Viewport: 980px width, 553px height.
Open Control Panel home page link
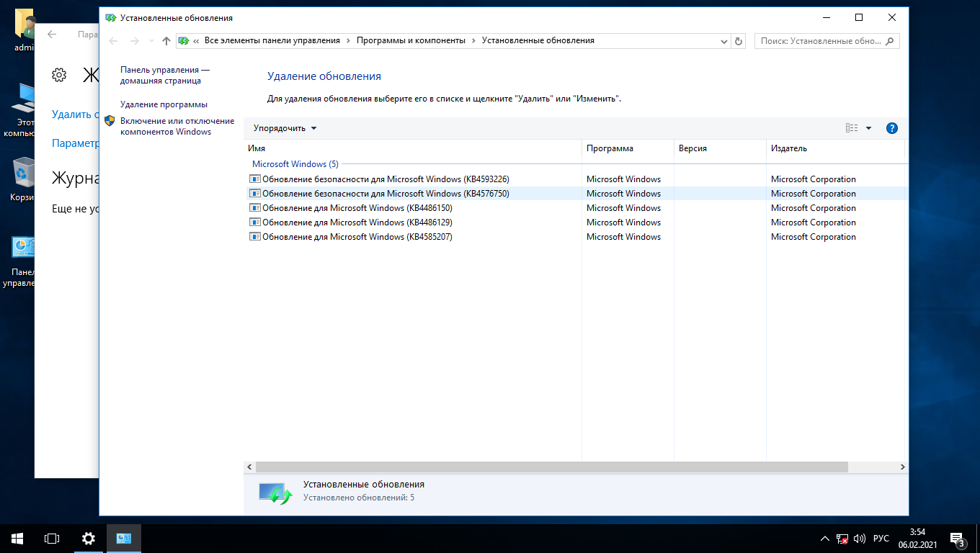point(165,76)
